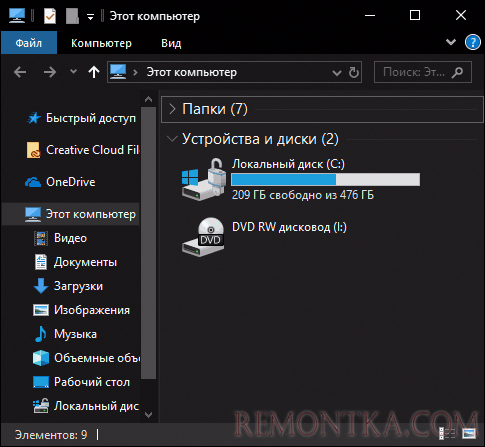
Task: Click the Properties quick access toolbar icon
Action: [50, 16]
